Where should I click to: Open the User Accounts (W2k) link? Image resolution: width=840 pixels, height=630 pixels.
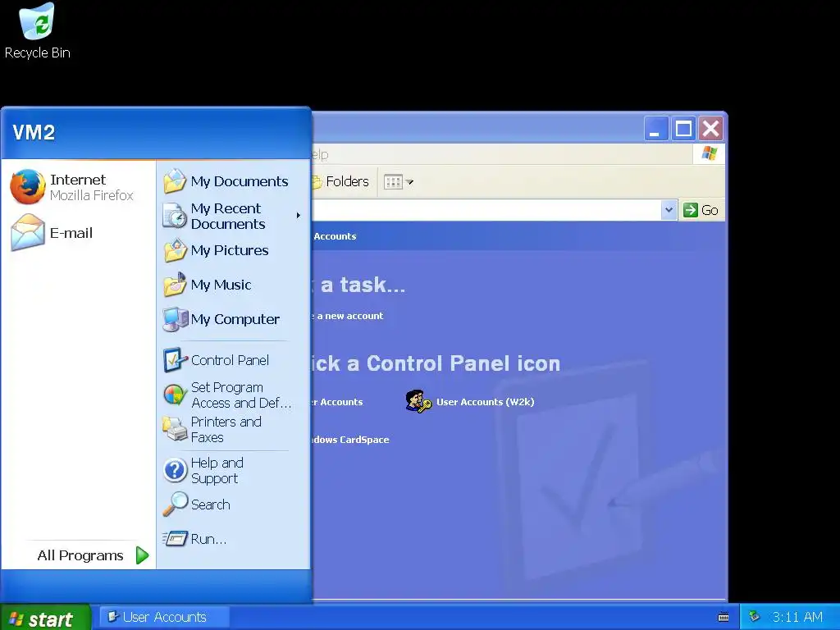pyautogui.click(x=485, y=402)
